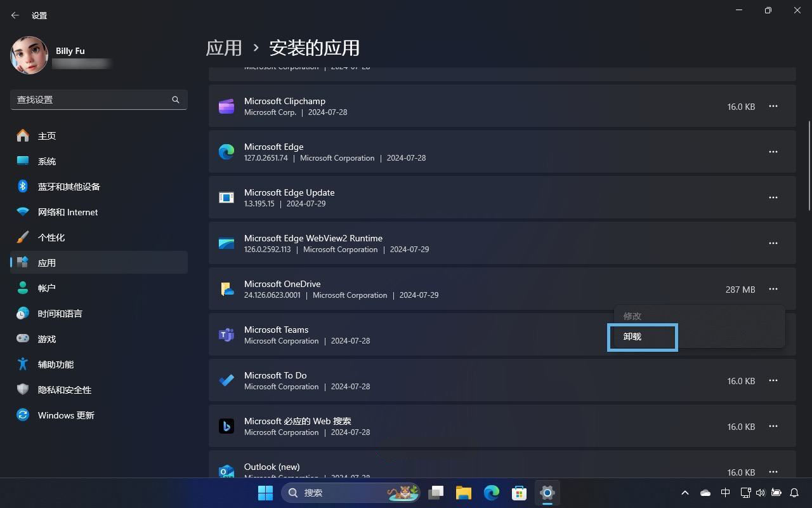The image size is (812, 508).
Task: Select 卸载 from the context menu
Action: pyautogui.click(x=642, y=337)
